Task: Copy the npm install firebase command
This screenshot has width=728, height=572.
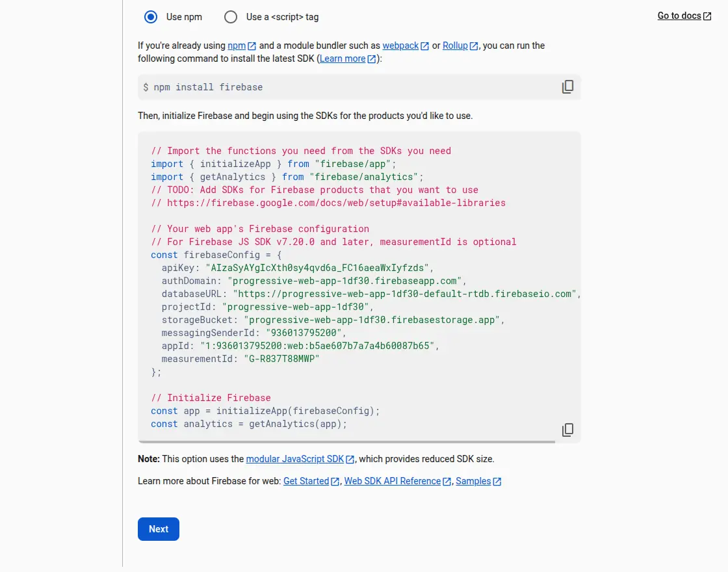Action: tap(567, 87)
